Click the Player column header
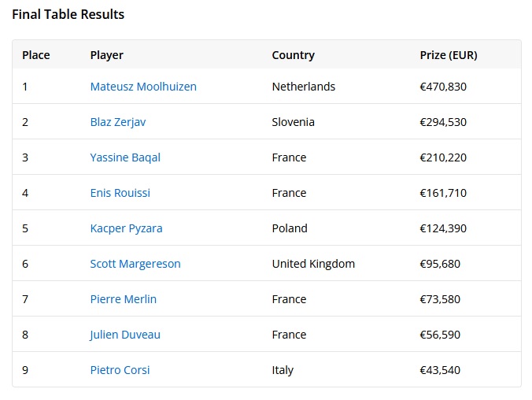 [106, 55]
